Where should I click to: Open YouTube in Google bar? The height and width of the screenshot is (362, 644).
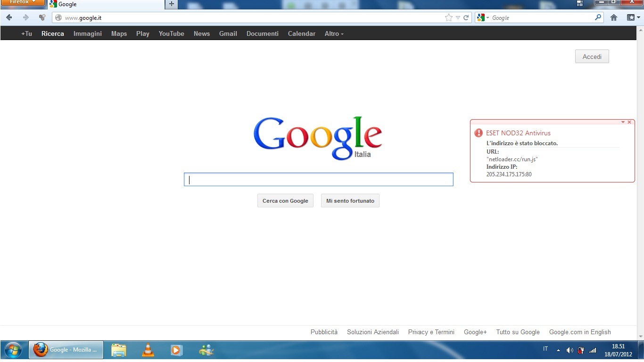172,33
